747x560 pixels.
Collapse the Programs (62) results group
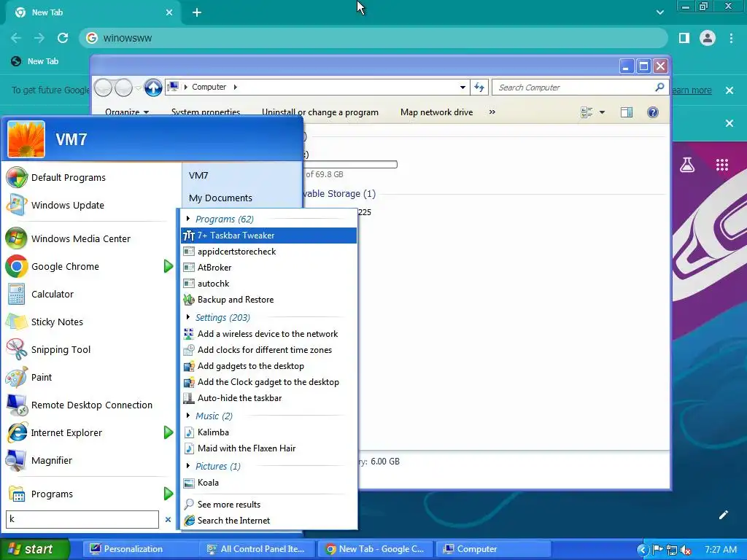187,219
